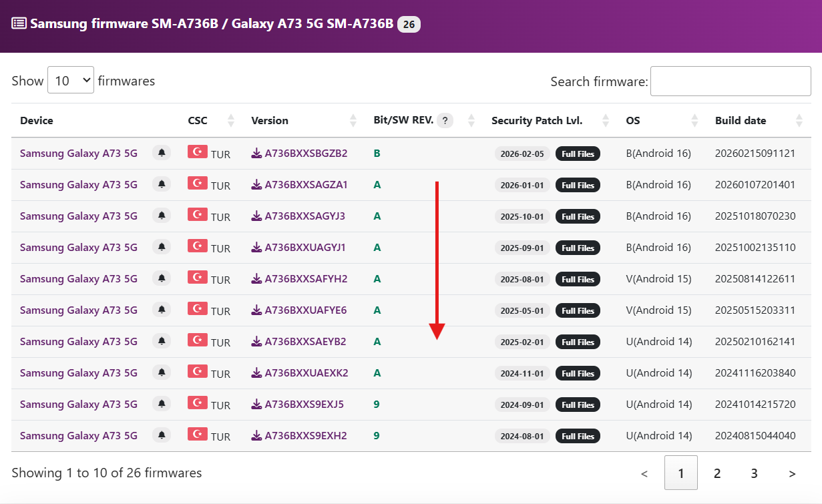This screenshot has height=504, width=822.
Task: Click bell icon in A736BXXSAEYB2 row
Action: (162, 341)
